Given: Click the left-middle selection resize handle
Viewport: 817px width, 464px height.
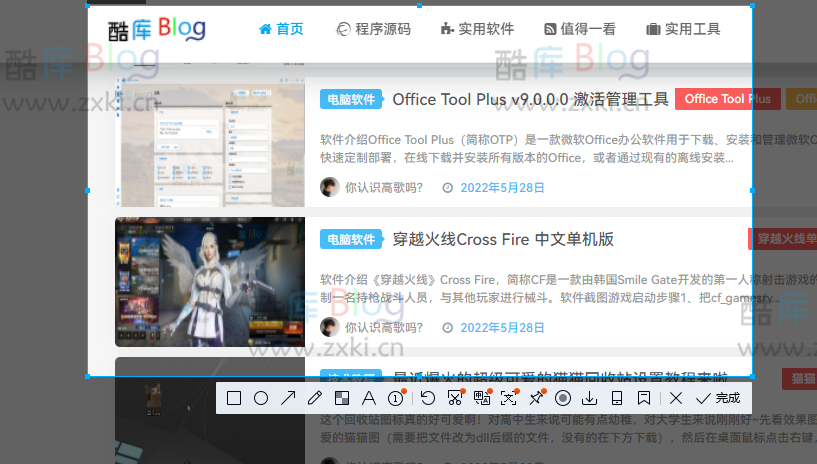Looking at the screenshot, I should 88,191.
